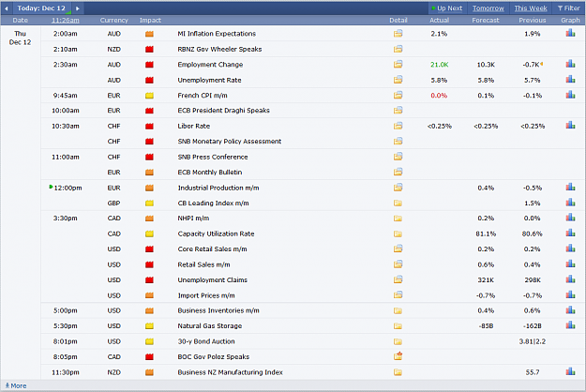Show graph for Natural Gas Storage
Screen dimensions: 586x392
(570, 325)
